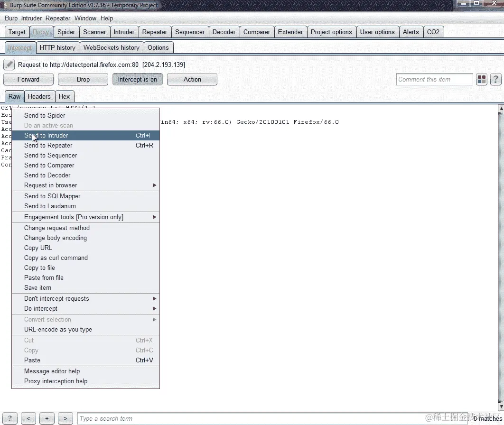Click 'Change body encoding' menu item
Viewport: 504px width, 425px height.
click(x=85, y=238)
